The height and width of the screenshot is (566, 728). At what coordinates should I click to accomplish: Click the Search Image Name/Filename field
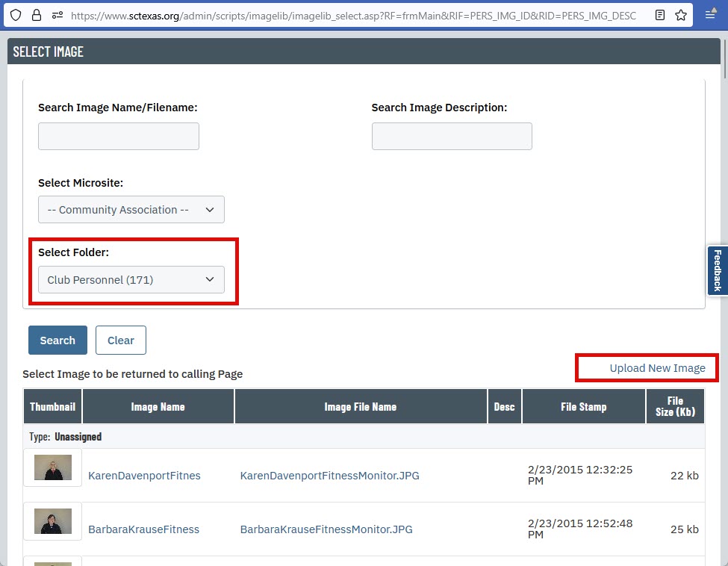tap(119, 137)
